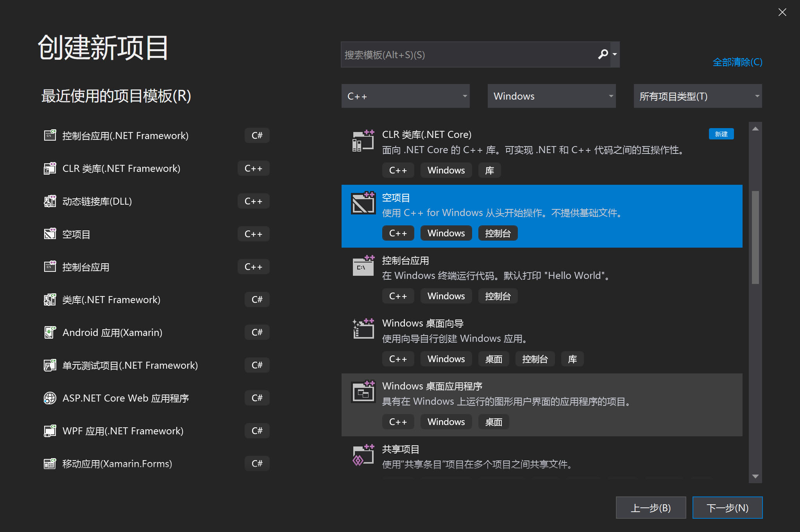Click the dynamic-link library (DLL) icon

(x=50, y=201)
